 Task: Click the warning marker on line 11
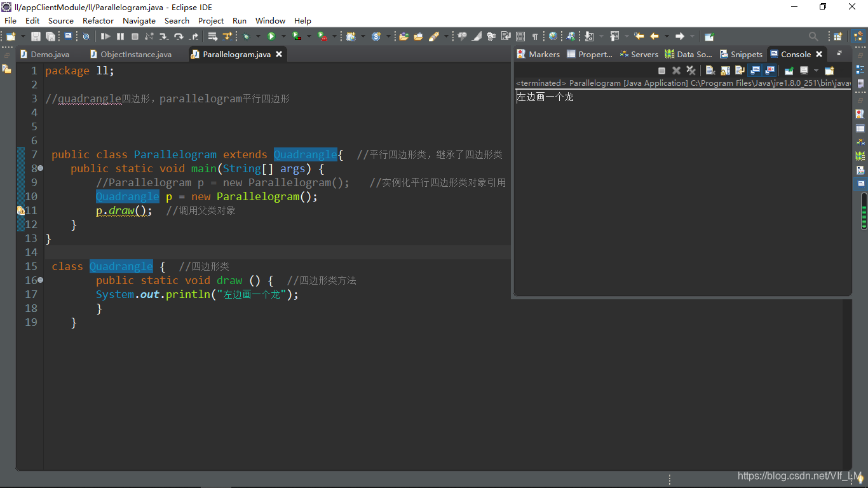click(21, 210)
